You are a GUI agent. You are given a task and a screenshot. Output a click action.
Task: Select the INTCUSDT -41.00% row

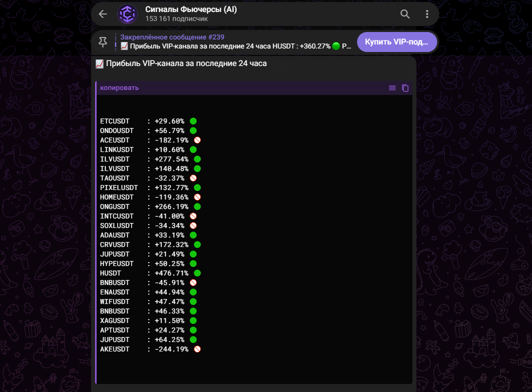(x=148, y=216)
